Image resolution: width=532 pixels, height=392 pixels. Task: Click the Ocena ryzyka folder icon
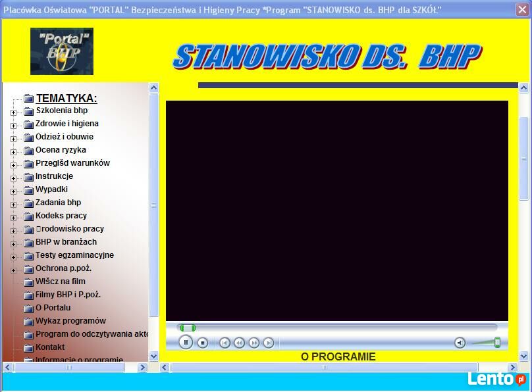point(28,151)
